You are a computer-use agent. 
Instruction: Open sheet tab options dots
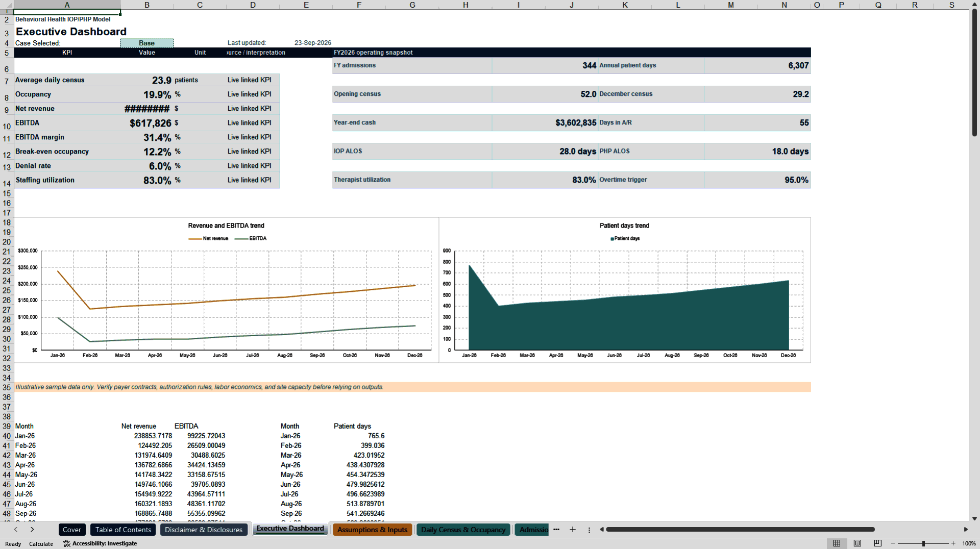pyautogui.click(x=589, y=530)
